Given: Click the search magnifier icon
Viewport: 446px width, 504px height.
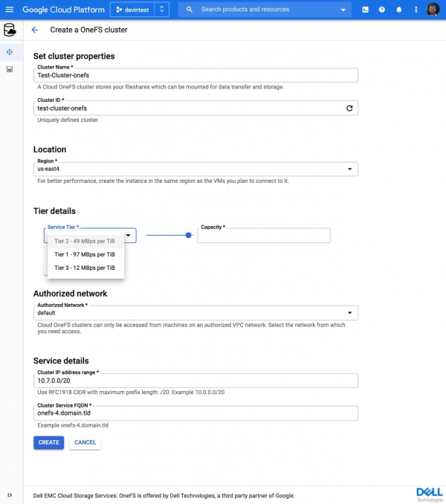Looking at the screenshot, I should click(x=190, y=10).
